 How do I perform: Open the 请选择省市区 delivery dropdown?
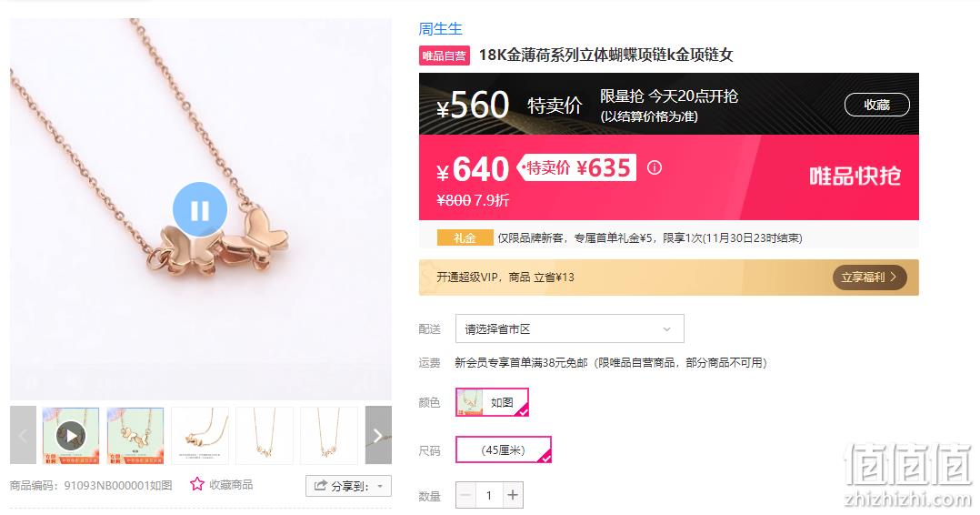pyautogui.click(x=569, y=328)
